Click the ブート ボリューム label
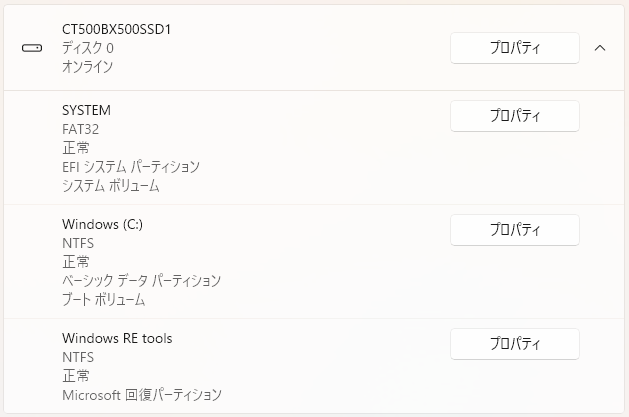The height and width of the screenshot is (417, 629). click(103, 300)
